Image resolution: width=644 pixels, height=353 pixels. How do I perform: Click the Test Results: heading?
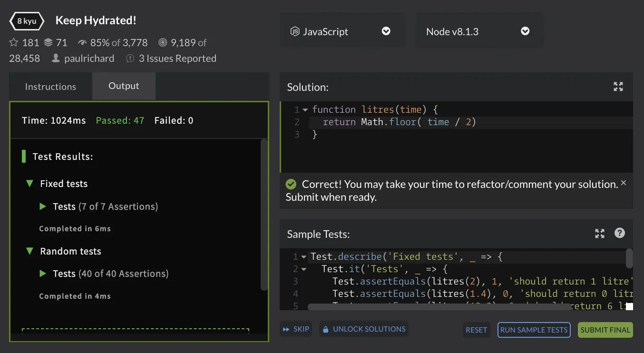click(63, 157)
